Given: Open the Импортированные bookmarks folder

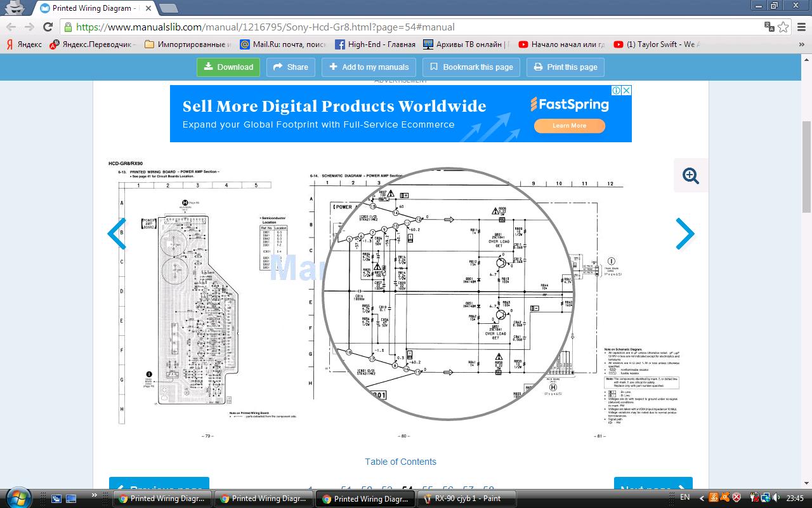Looking at the screenshot, I should [188, 44].
